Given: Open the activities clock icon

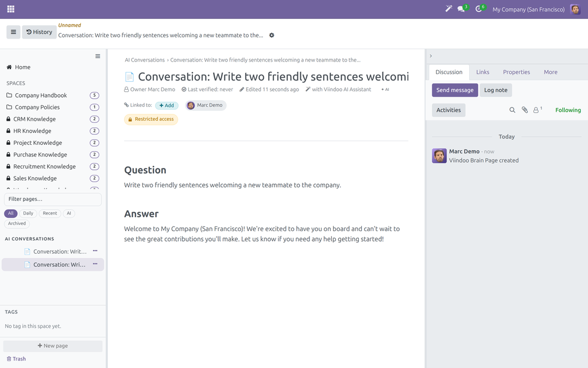Looking at the screenshot, I should tap(478, 9).
